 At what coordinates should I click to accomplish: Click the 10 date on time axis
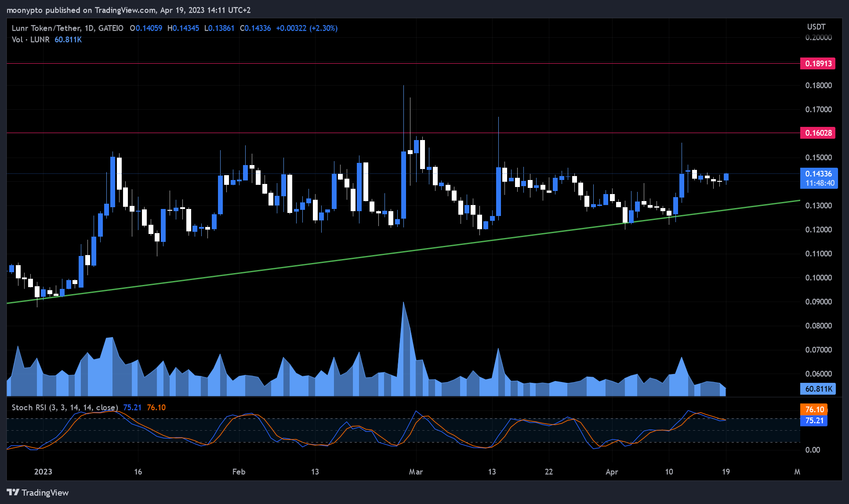(x=669, y=472)
